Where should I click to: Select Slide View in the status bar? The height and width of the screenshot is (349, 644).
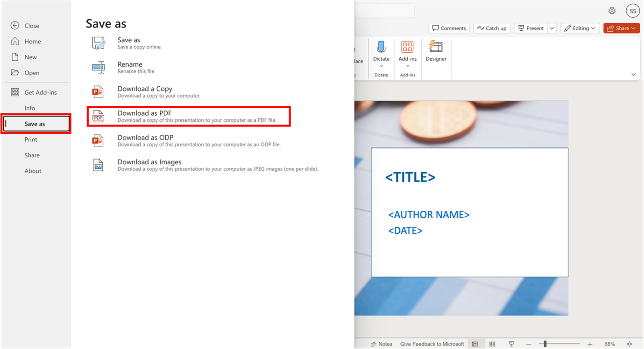(476, 344)
